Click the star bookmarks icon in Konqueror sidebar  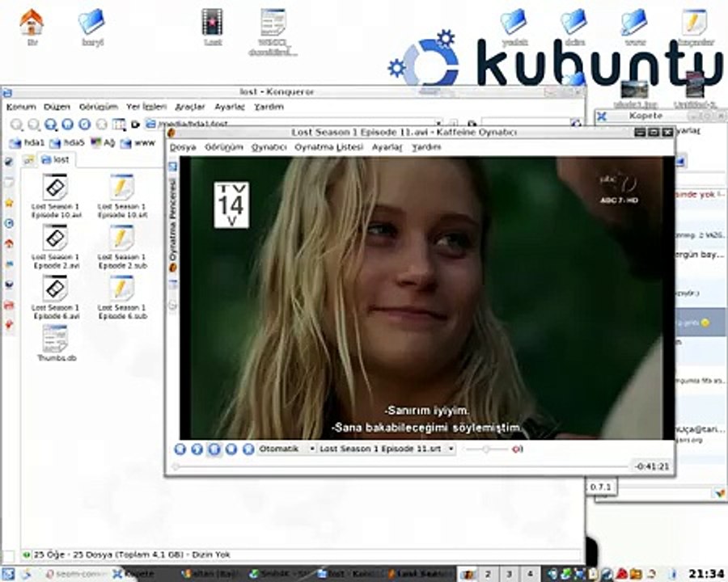click(x=9, y=203)
